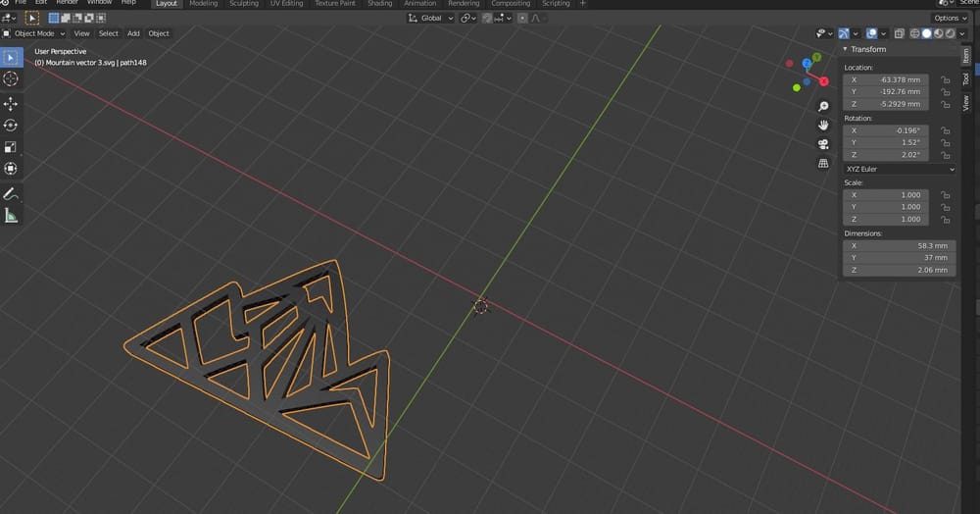980x514 pixels.
Task: Toggle snapping magnet button
Action: pos(487,18)
